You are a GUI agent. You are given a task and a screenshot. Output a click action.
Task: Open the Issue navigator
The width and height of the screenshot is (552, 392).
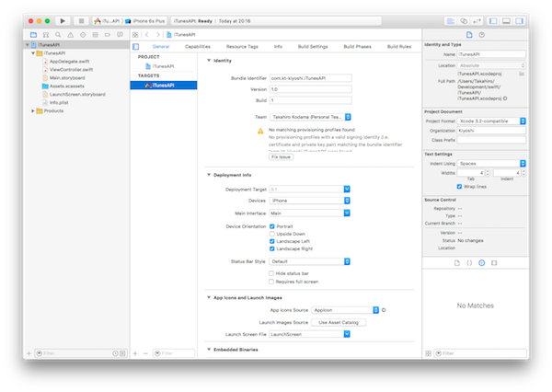[x=71, y=35]
